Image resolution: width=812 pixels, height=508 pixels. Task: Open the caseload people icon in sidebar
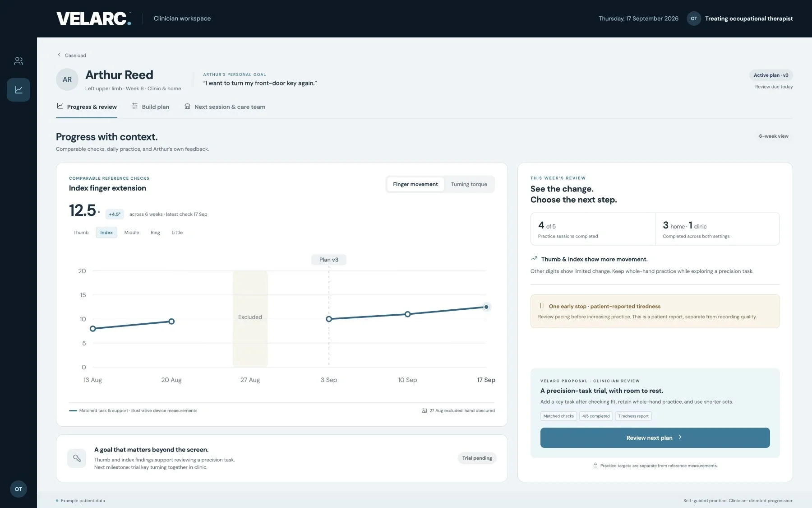coord(18,61)
